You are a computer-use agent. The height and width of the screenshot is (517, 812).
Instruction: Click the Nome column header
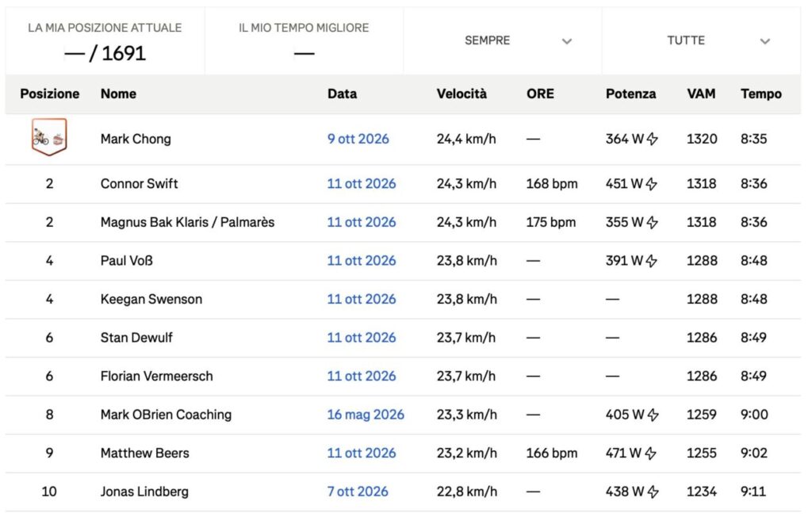119,94
